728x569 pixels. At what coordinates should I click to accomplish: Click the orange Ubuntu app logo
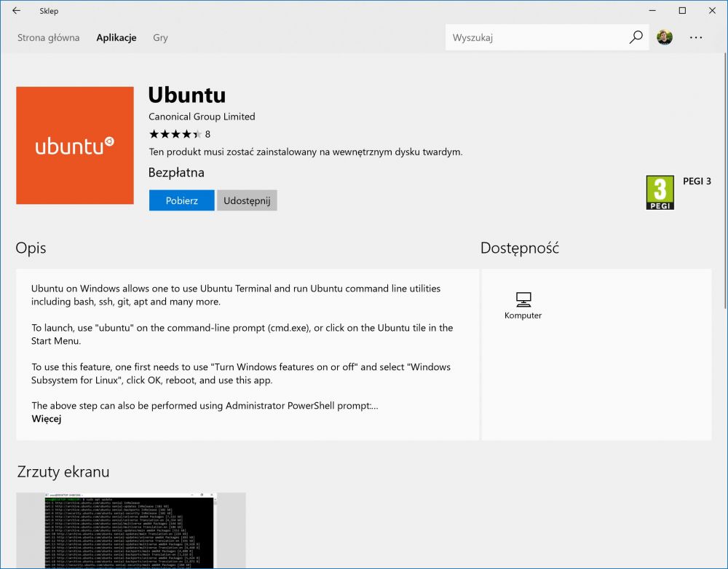click(75, 146)
